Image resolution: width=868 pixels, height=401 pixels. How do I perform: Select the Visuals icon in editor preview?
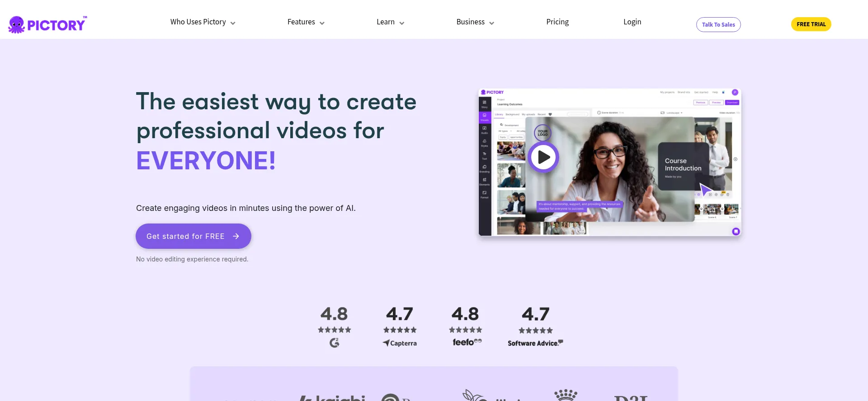pos(485,117)
